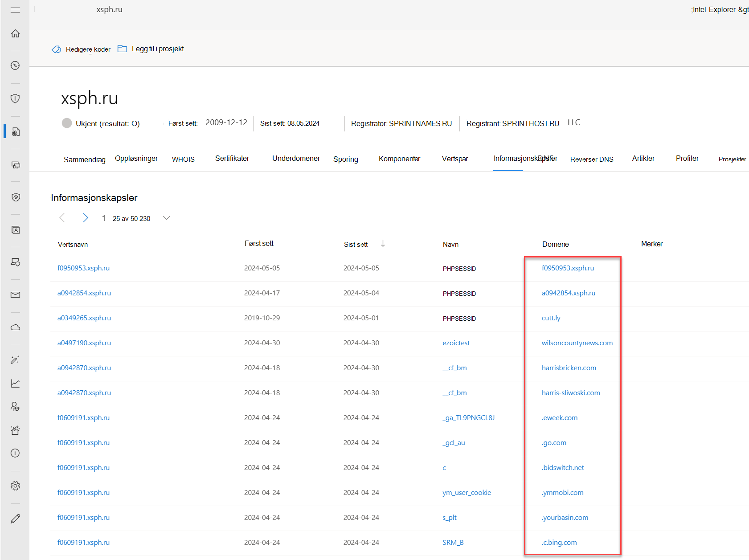Select the WHOIS tab
This screenshot has width=749, height=560.
click(x=183, y=159)
